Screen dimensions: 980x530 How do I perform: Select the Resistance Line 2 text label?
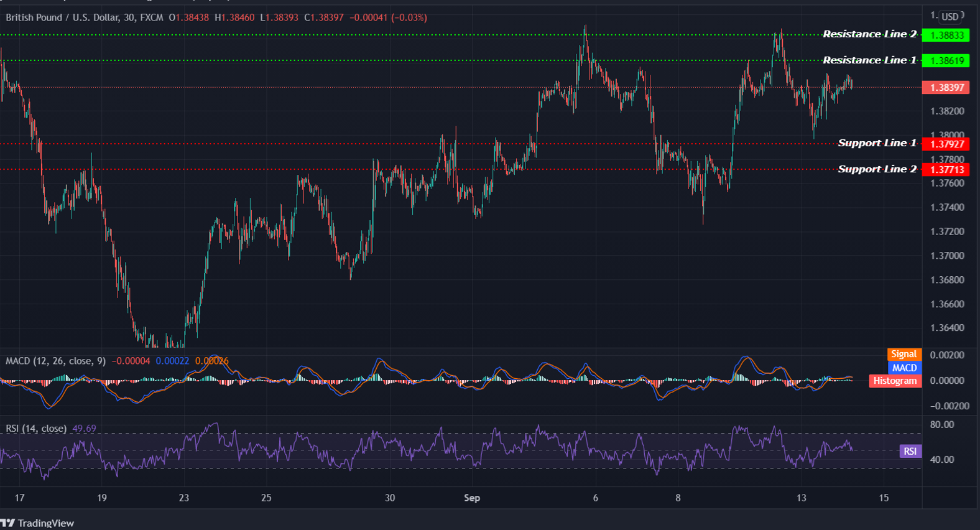click(x=869, y=34)
